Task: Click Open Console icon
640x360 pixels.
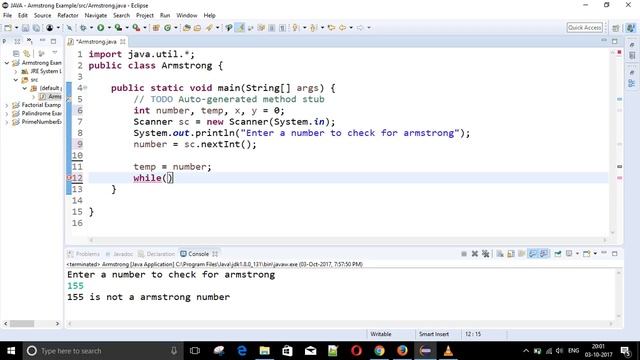Action: coord(587,254)
